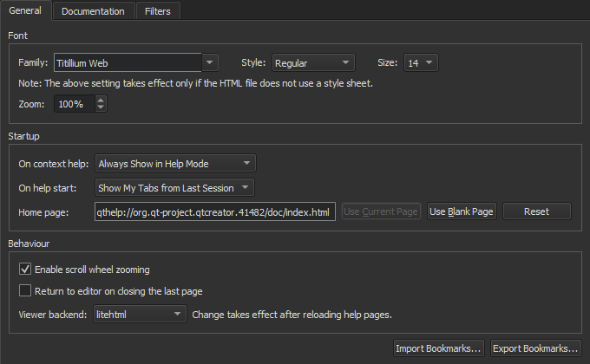This screenshot has height=364, width=590.
Task: Open the font Size dropdown
Action: [421, 63]
